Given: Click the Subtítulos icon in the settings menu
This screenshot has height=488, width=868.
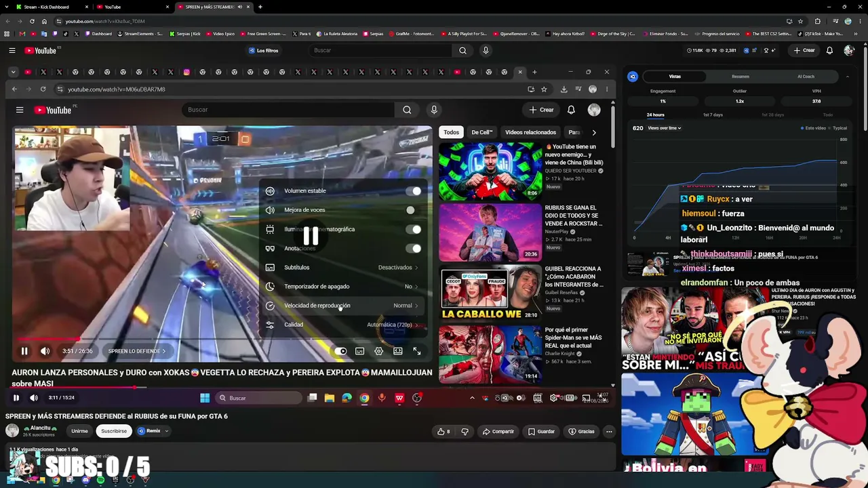Looking at the screenshot, I should click(270, 268).
